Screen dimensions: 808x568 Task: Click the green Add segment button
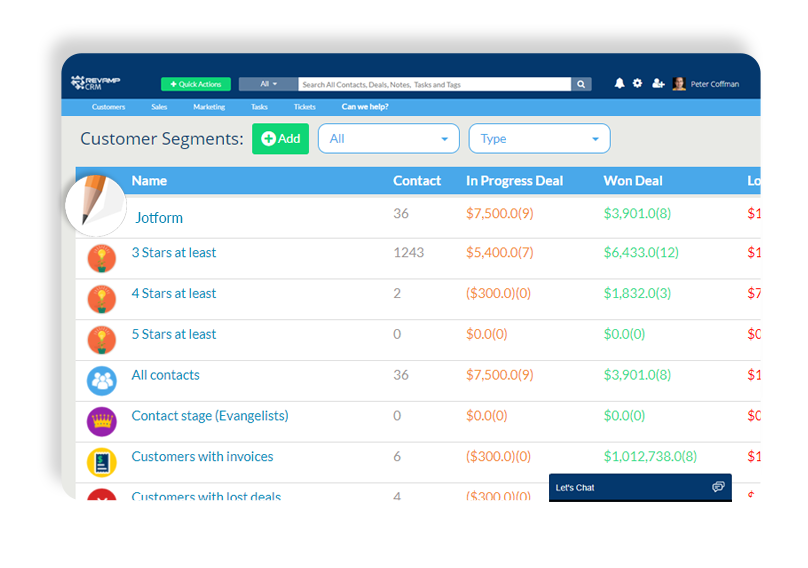click(280, 138)
